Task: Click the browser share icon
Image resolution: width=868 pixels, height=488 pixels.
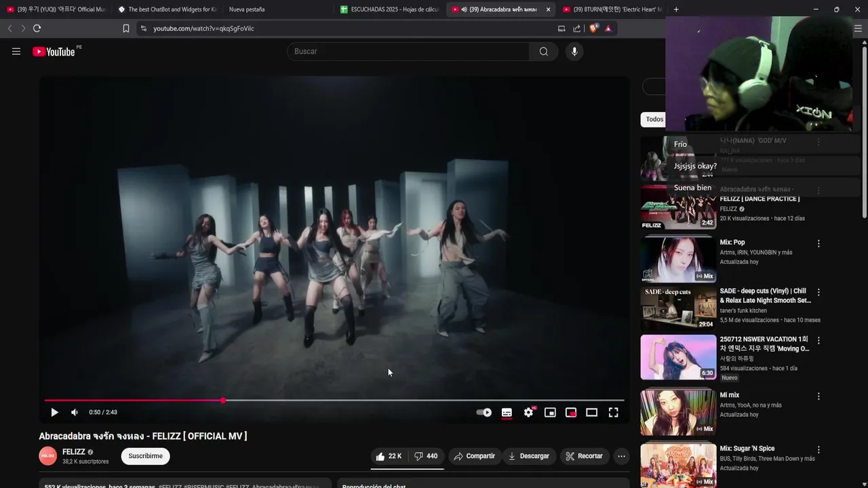Action: tap(576, 28)
